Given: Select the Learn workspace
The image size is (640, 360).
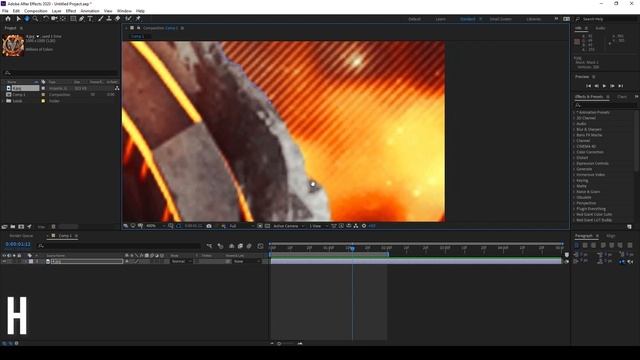Looking at the screenshot, I should [x=440, y=19].
